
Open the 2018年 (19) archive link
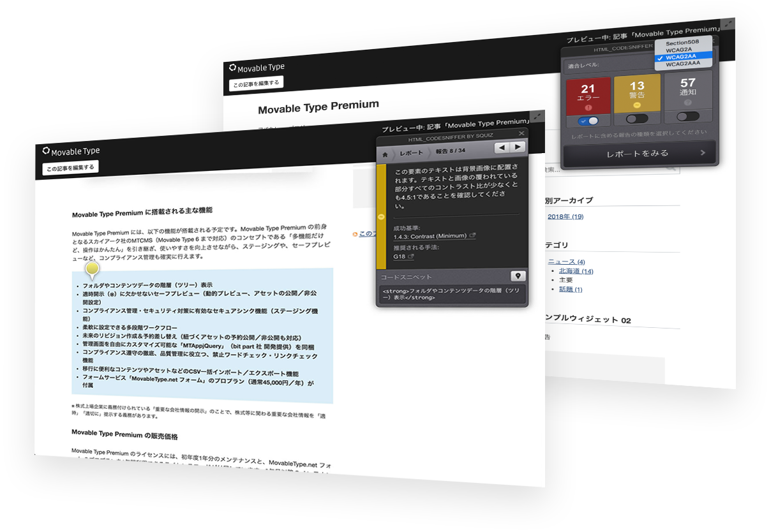(565, 217)
